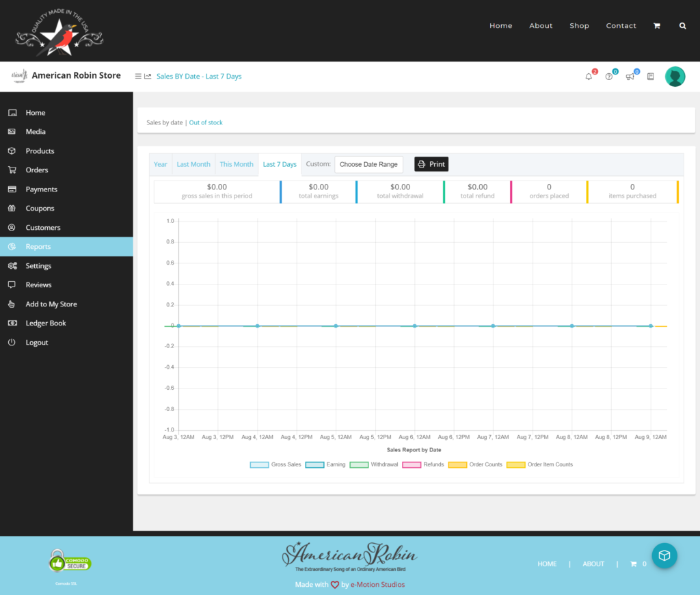
Task: Toggle the sidebar hamburger menu icon
Action: [x=138, y=77]
